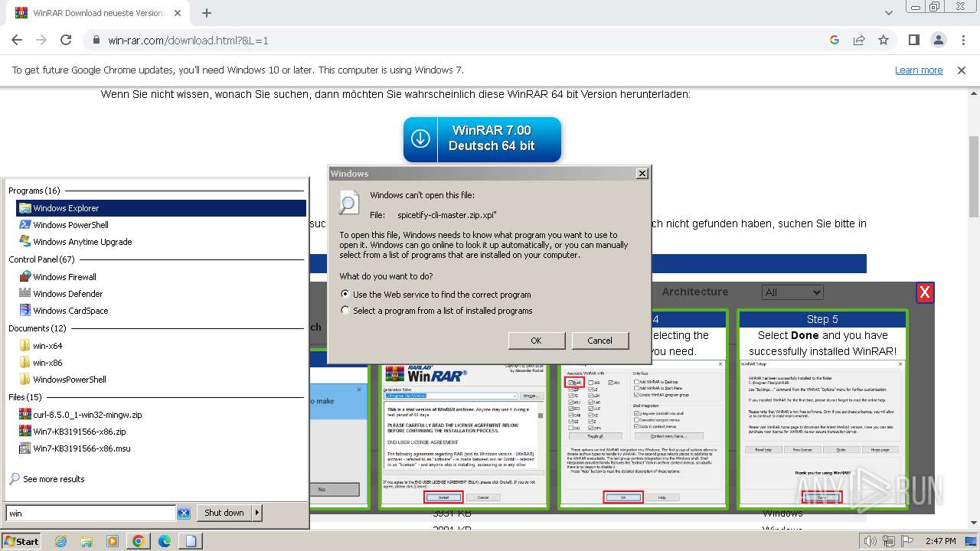
Task: View site information lock icon
Action: (x=96, y=40)
